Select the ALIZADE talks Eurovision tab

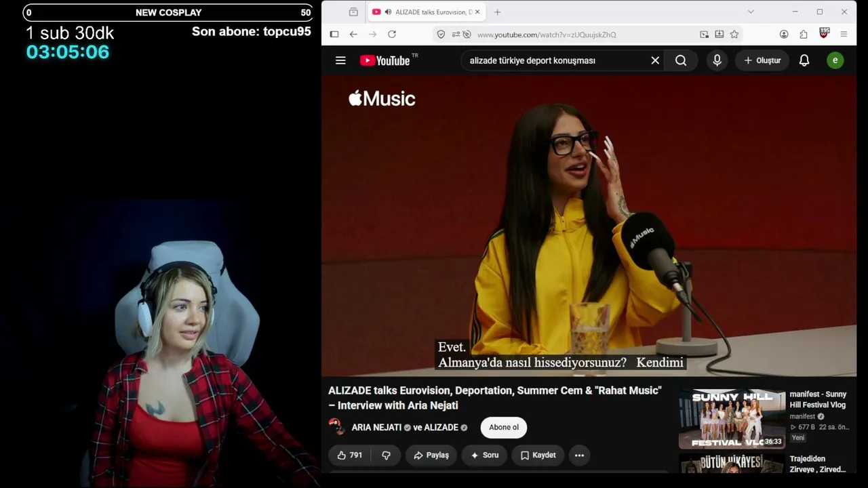pyautogui.click(x=427, y=12)
